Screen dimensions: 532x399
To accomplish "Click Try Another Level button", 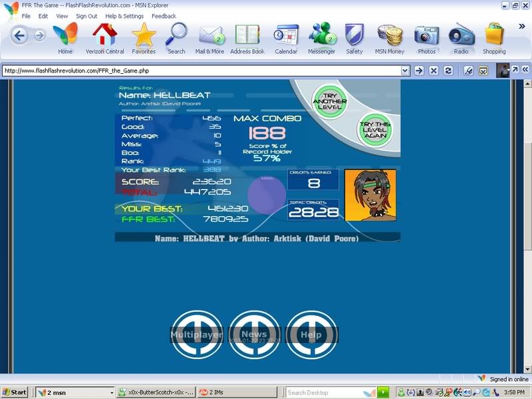I will [331, 101].
